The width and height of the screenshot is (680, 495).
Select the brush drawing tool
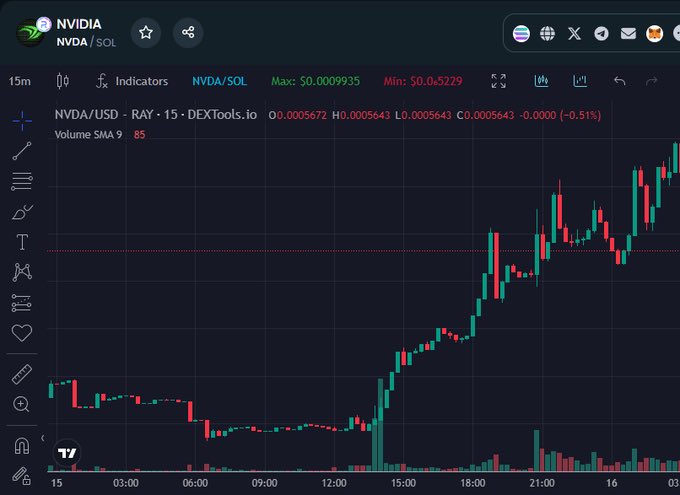(x=22, y=212)
